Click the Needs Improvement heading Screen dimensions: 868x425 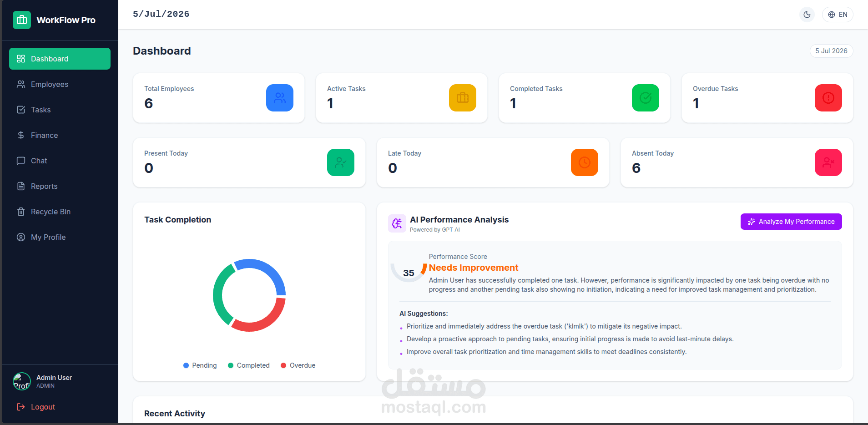[x=474, y=268]
